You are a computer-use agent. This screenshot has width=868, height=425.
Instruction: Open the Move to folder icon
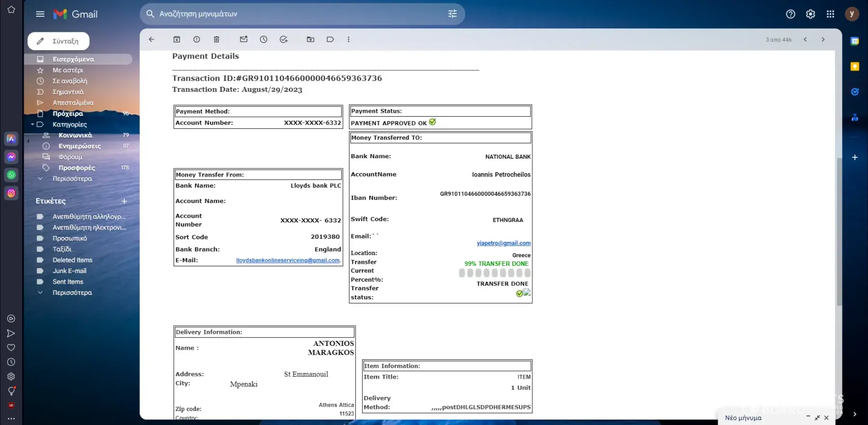311,40
